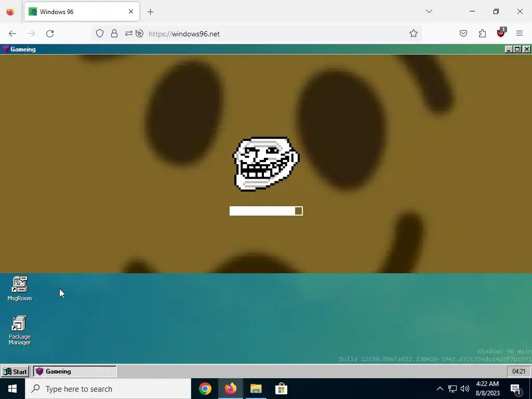
Task: View site security padlock information
Action: pyautogui.click(x=114, y=34)
